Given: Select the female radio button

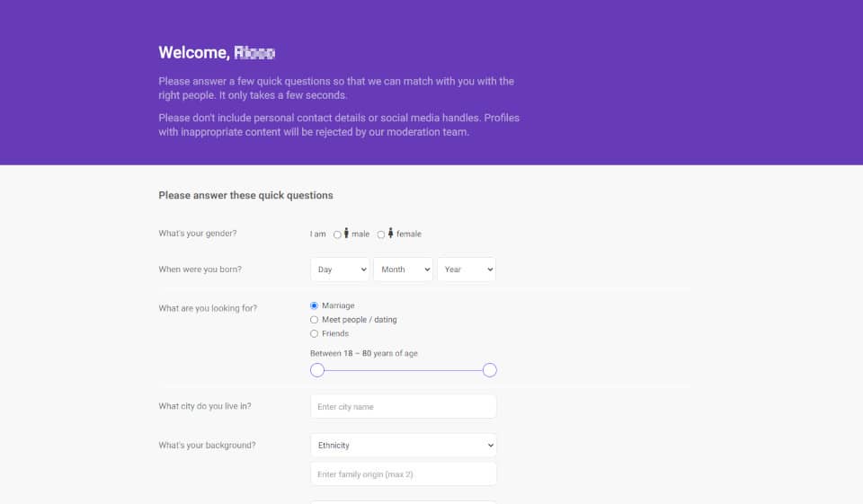Looking at the screenshot, I should pos(381,234).
